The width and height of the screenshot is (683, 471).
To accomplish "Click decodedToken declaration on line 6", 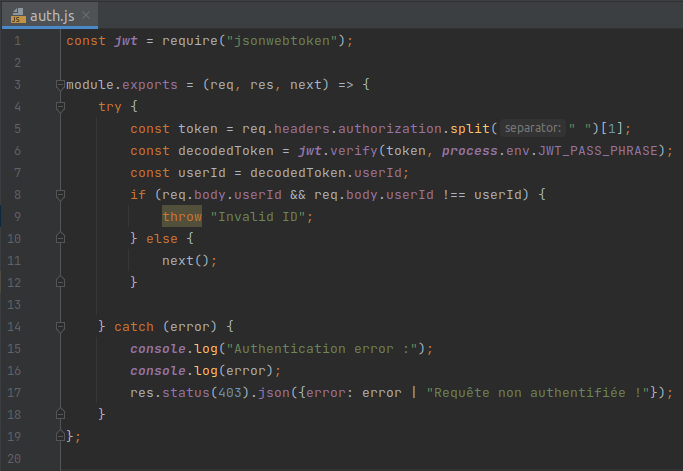I will coord(226,151).
